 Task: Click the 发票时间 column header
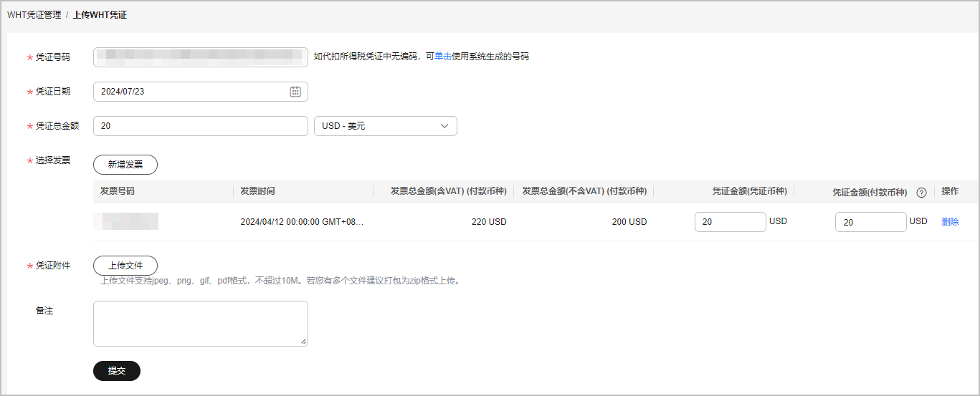pyautogui.click(x=257, y=191)
